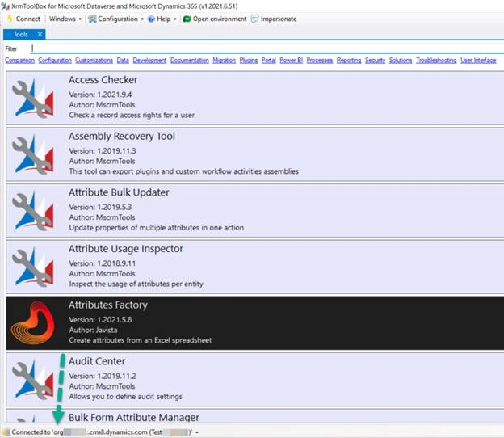Screen dimensions: 504x438
Task: Filter tools by Migration category
Action: 225,61
